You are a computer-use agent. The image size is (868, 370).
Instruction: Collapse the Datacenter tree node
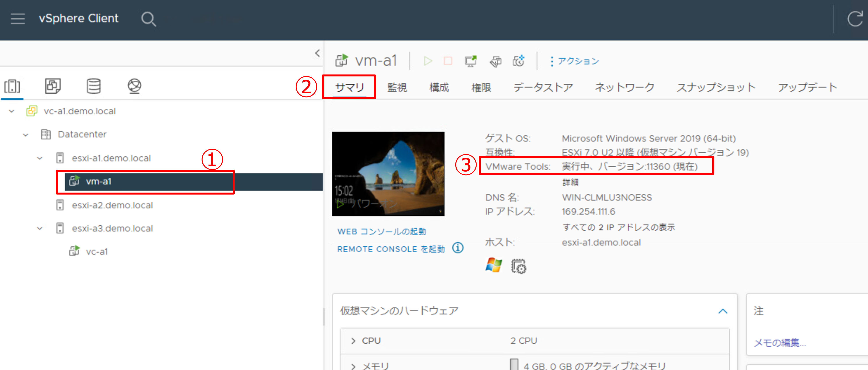tap(26, 135)
